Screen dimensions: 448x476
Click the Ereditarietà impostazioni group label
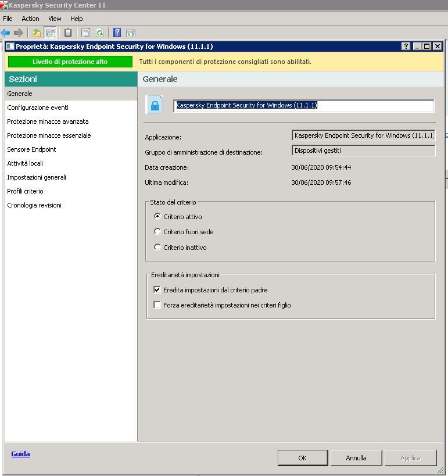coord(185,275)
